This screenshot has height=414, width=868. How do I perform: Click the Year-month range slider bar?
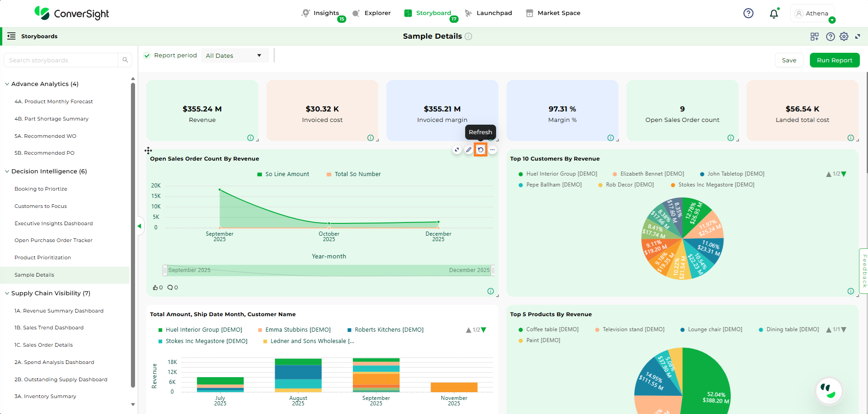[329, 270]
